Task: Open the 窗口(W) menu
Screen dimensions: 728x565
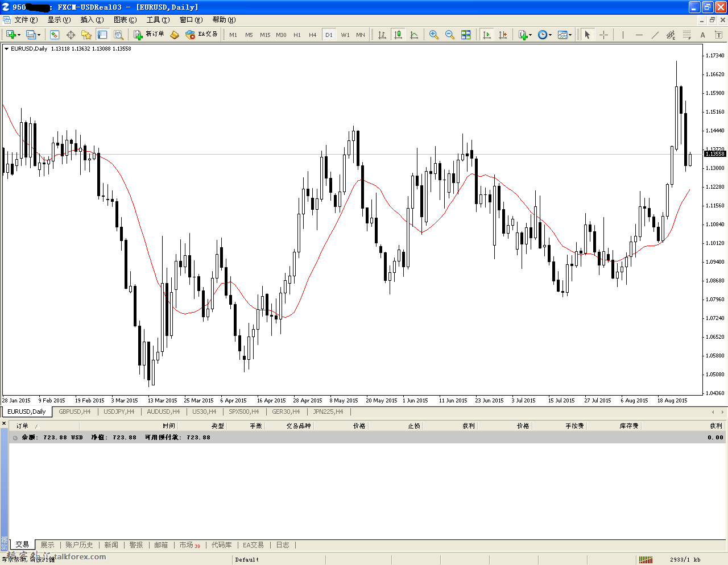Action: [191, 20]
